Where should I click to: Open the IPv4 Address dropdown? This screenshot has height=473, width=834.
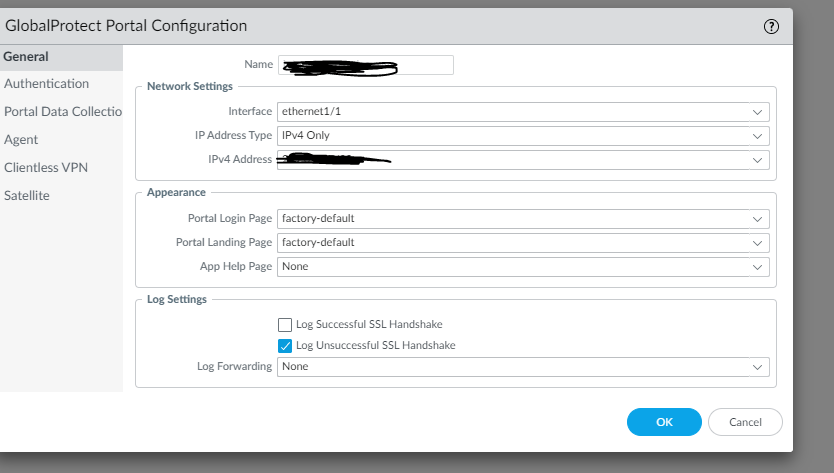523,160
